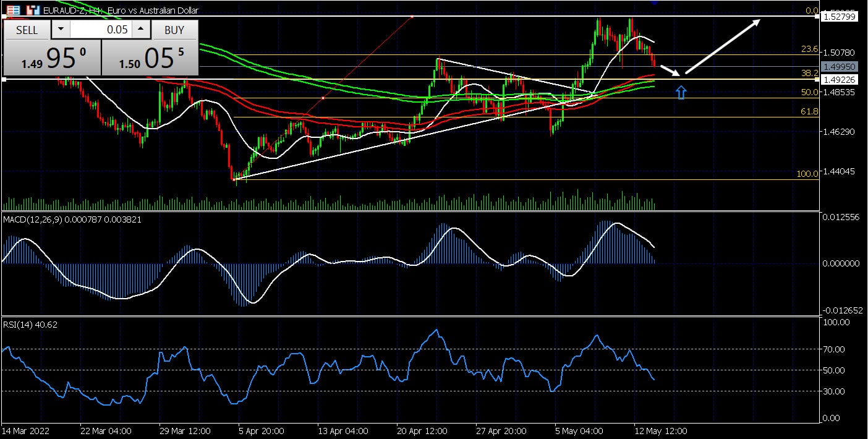Screen dimensions: 868x439
Task: Increase trade volume with the up arrow
Action: [x=141, y=30]
